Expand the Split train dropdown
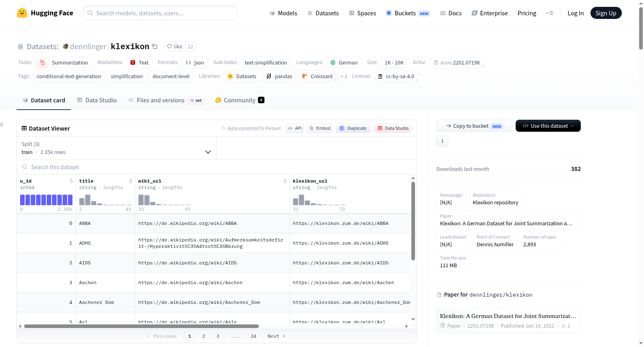 (x=116, y=148)
